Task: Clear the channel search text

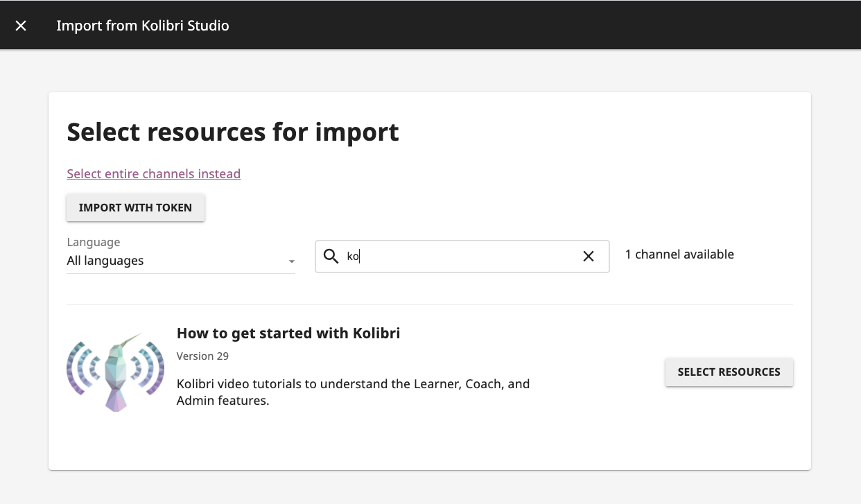Action: (589, 257)
